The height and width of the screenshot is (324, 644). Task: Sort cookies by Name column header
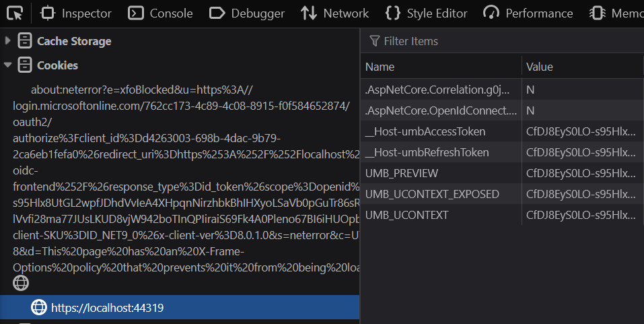pyautogui.click(x=441, y=67)
